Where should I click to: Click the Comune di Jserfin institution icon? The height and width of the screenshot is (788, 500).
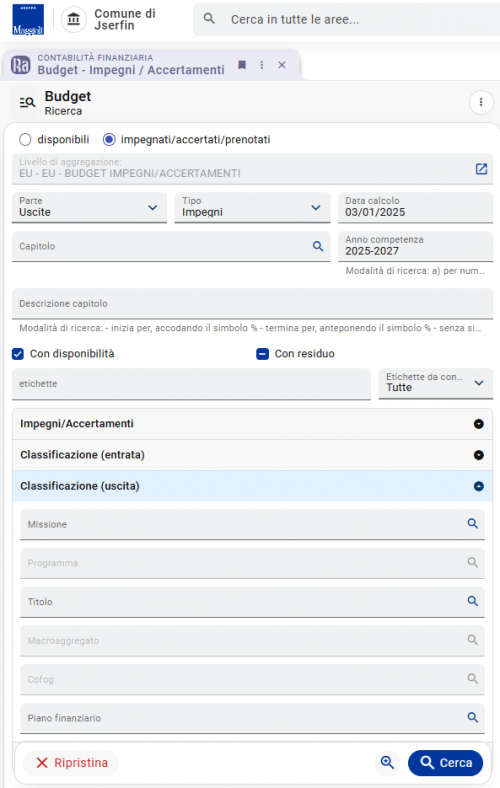click(74, 20)
